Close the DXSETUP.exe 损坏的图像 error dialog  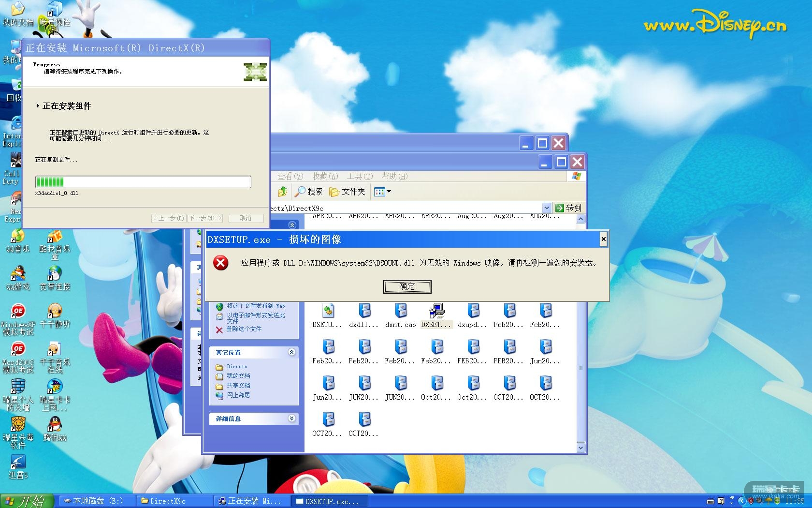tap(603, 239)
